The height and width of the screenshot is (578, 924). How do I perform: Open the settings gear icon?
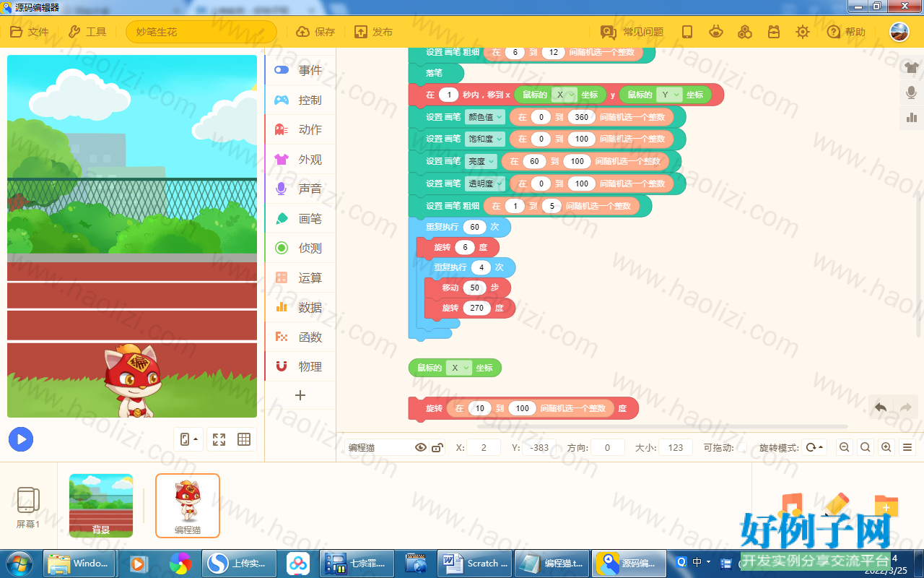point(803,32)
